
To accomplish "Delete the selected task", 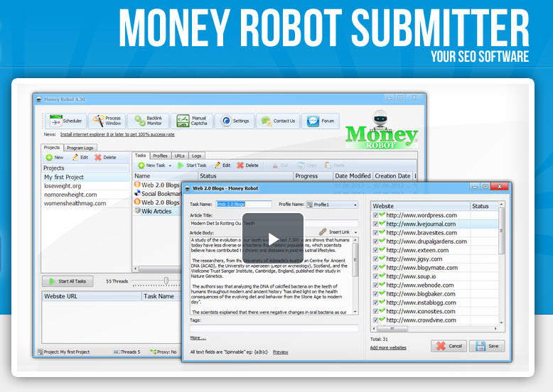I will (247, 165).
